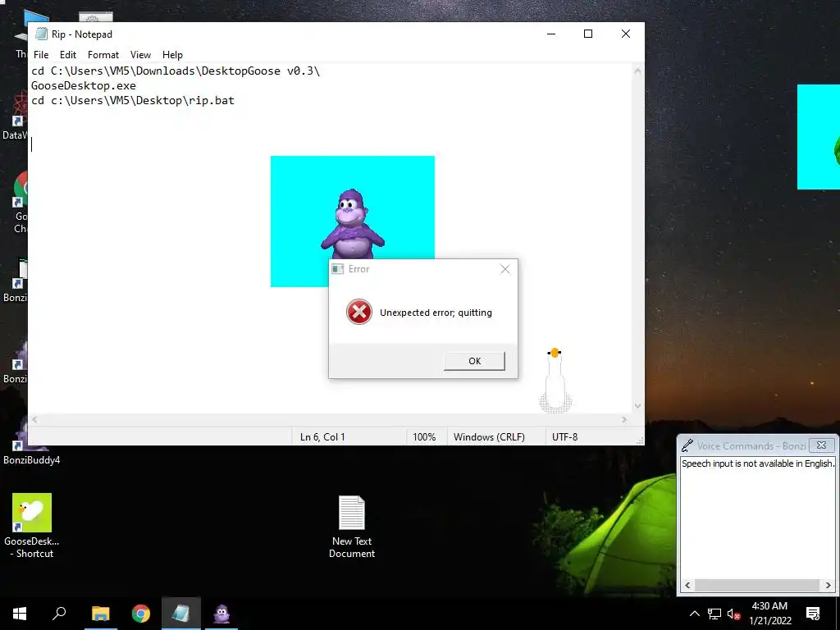Open the taskbar clock showing 4:30 AM
This screenshot has height=630, width=840.
tap(769, 606)
